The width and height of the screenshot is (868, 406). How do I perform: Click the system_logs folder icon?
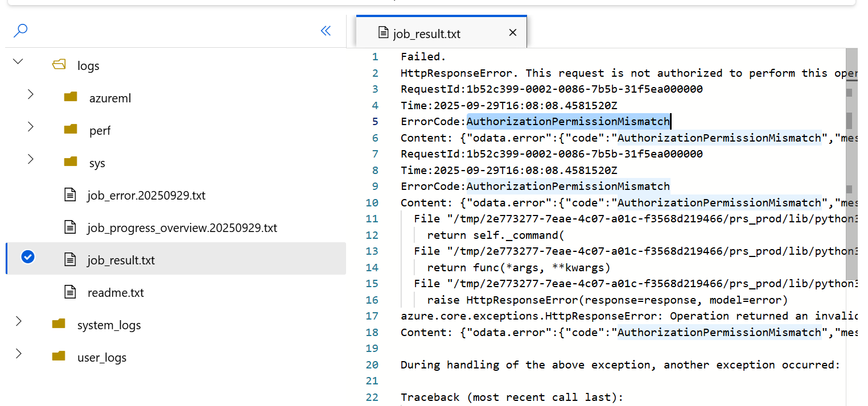point(59,324)
